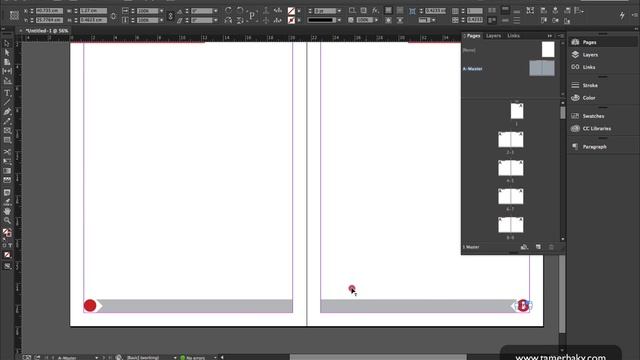Select the Pen tool
The image size is (640, 360).
[7, 111]
